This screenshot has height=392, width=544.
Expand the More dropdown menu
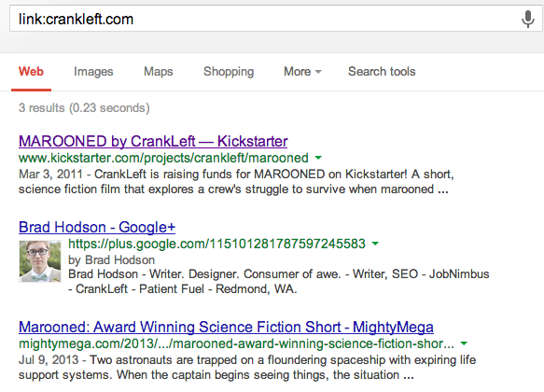[302, 72]
